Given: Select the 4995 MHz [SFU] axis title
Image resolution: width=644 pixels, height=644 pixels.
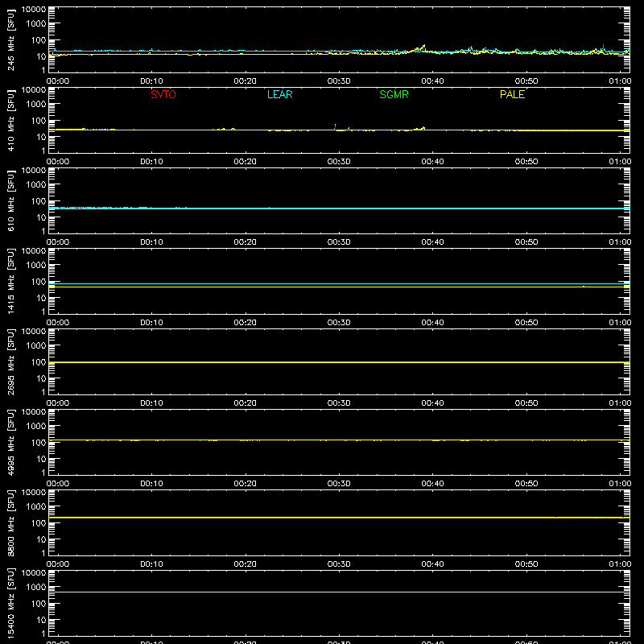Looking at the screenshot, I should 10,442.
